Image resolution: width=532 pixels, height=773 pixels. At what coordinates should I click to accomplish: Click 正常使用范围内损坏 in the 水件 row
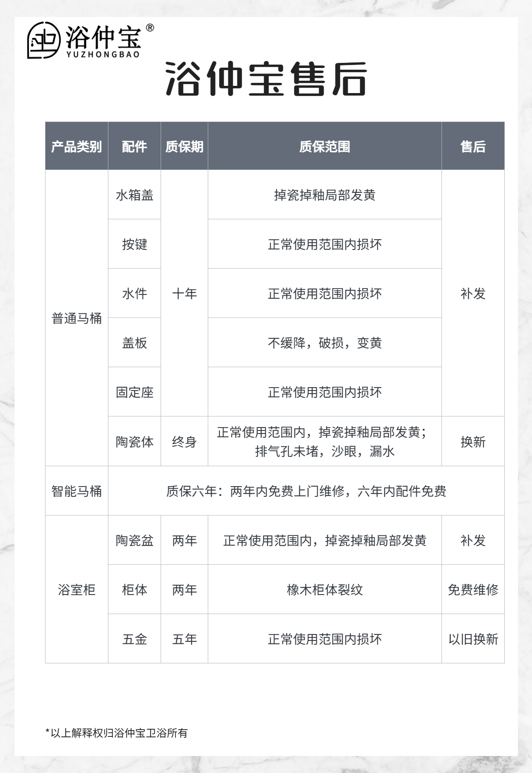[x=325, y=294]
